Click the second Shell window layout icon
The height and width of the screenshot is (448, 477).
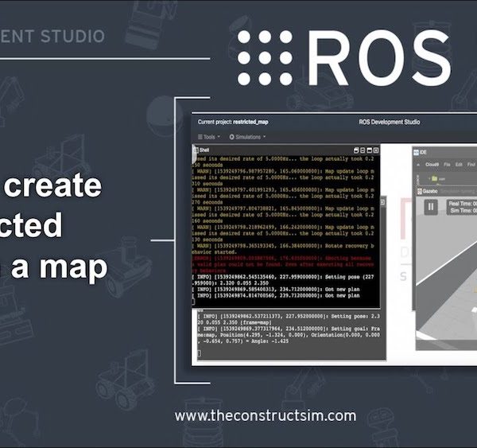click(363, 150)
